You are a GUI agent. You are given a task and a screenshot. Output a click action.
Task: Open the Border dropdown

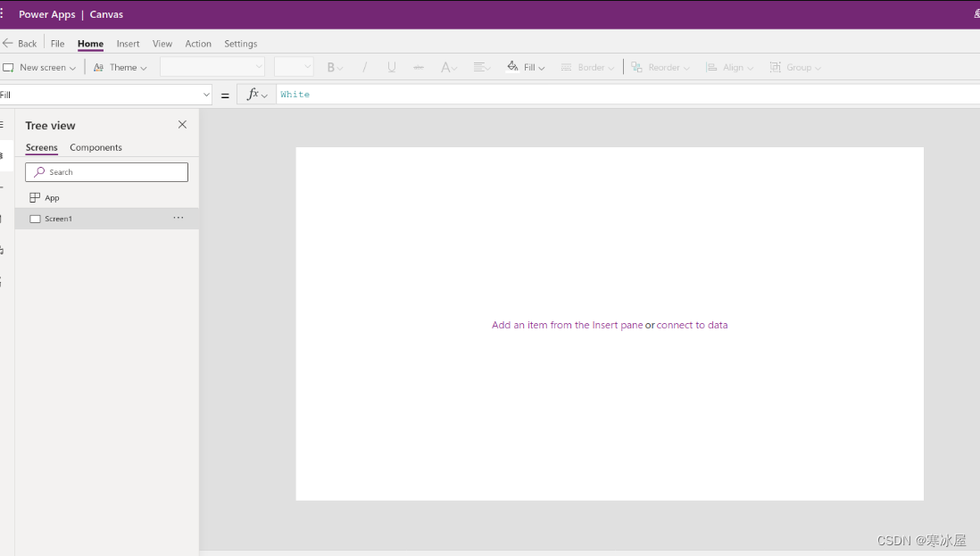point(587,67)
